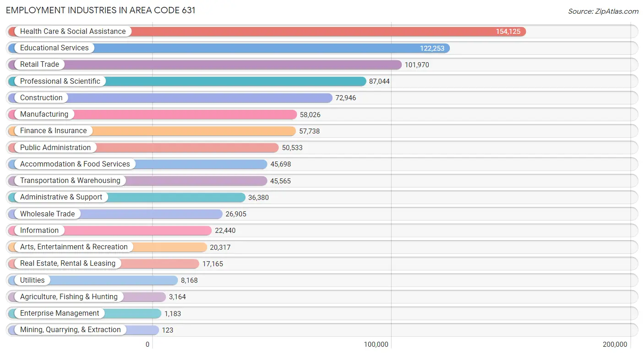
Task: Click the Agriculture, Fishing & Hunting label
Action: pos(69,296)
